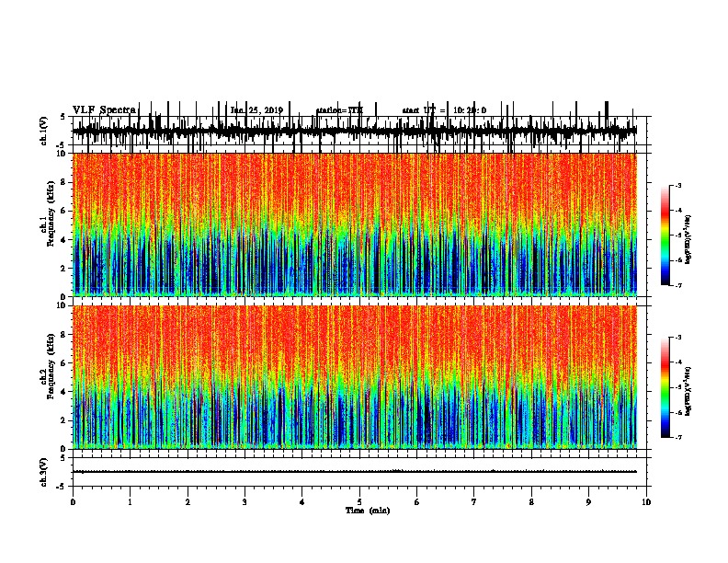The height and width of the screenshot is (563, 728).
Task: Select the 'Jan. 25, 2019' date text
Action: [x=256, y=110]
